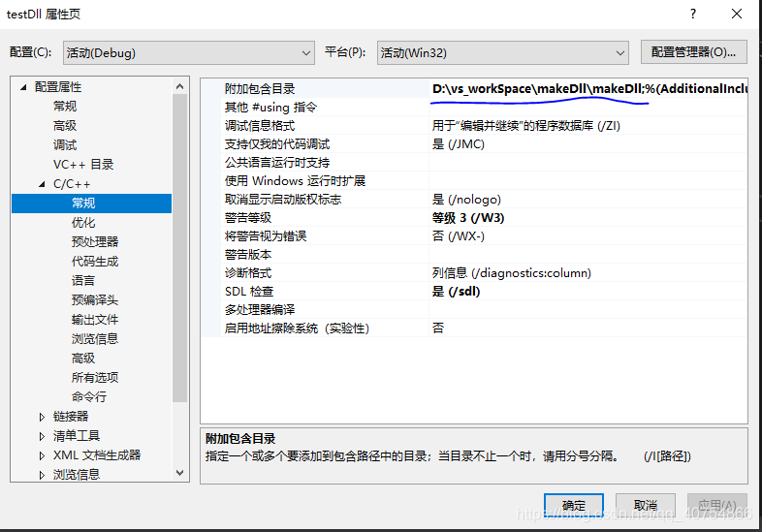Click the help question mark icon
762x532 pixels.
click(693, 14)
